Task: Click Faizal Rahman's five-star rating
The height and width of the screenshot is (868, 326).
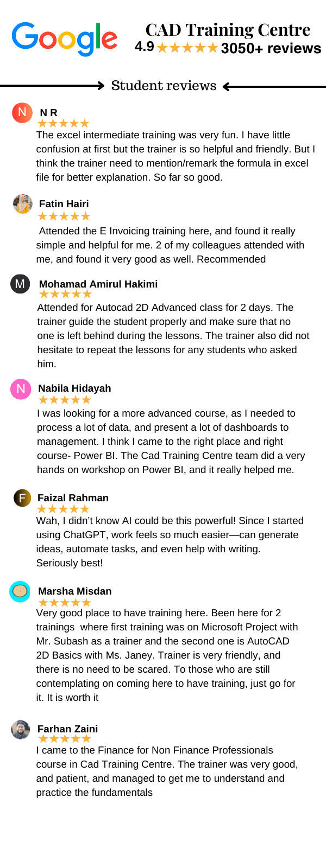Action: tap(63, 509)
